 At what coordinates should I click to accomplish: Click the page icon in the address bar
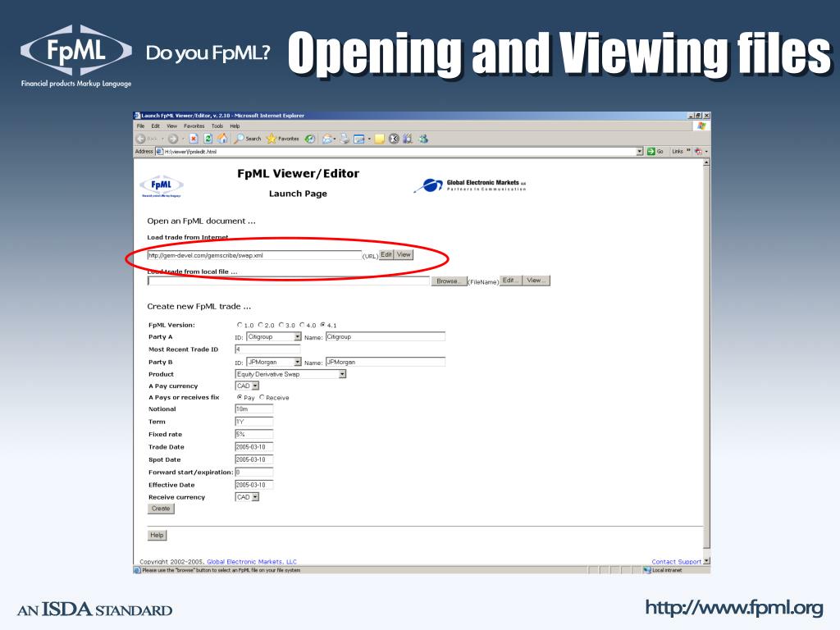click(x=159, y=152)
